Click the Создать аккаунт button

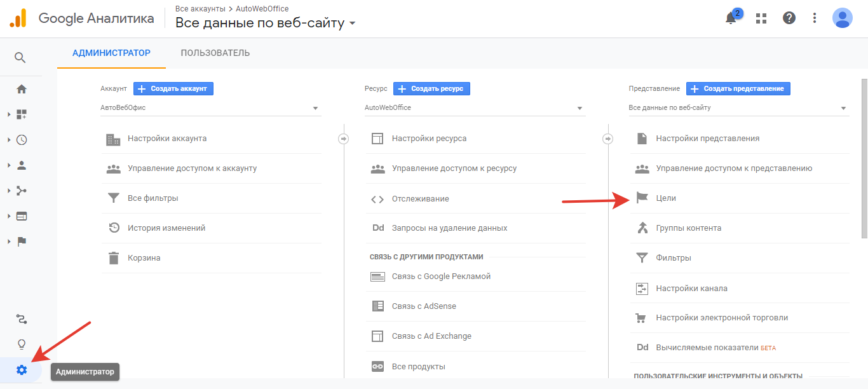173,88
